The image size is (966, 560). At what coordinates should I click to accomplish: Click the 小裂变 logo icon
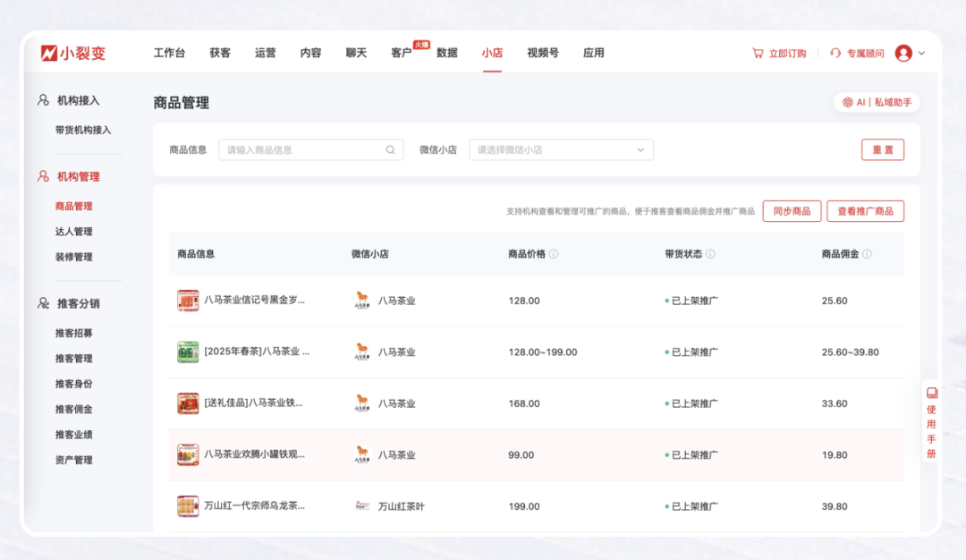[51, 53]
